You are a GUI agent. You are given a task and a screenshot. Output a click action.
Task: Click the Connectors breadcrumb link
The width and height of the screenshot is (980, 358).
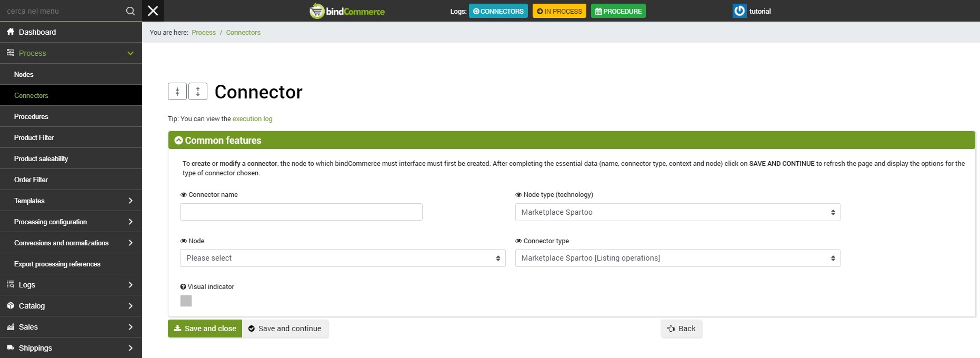click(x=243, y=33)
